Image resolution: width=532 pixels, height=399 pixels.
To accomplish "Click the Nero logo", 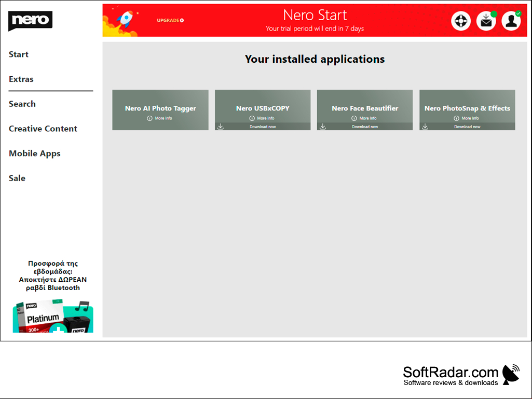I will (x=30, y=21).
